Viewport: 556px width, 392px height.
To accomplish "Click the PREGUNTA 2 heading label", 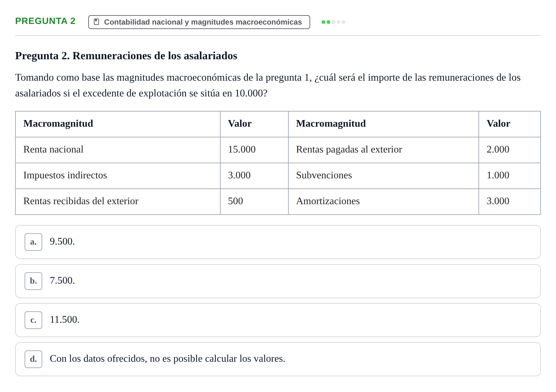I will click(45, 21).
